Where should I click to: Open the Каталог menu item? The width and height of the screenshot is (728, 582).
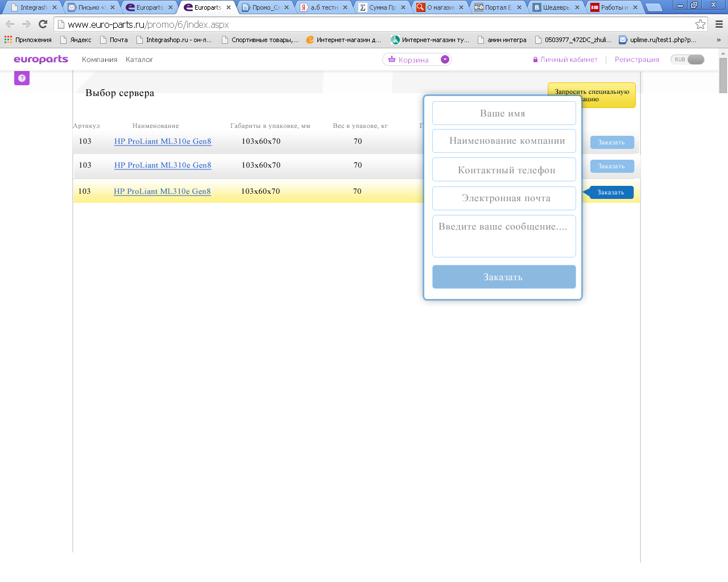pos(139,60)
